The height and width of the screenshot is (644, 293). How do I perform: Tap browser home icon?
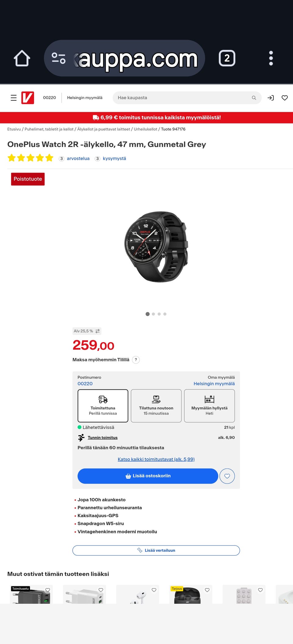click(x=22, y=58)
